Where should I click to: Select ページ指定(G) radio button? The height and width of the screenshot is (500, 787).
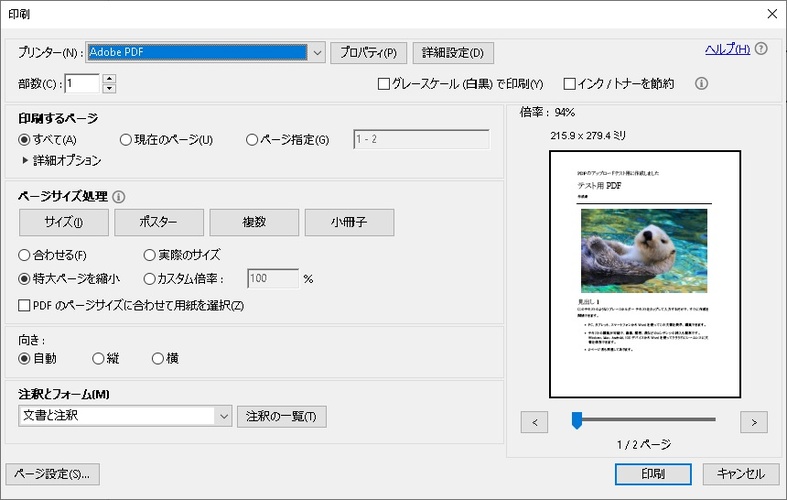point(251,140)
